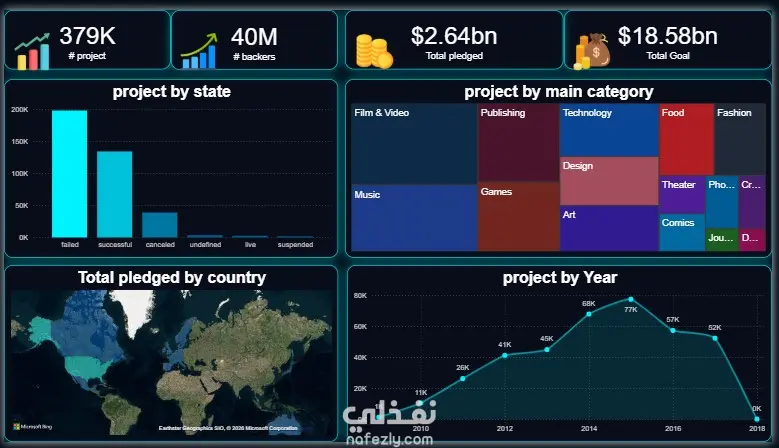Click the 57K data point
779x448 pixels.
[673, 330]
